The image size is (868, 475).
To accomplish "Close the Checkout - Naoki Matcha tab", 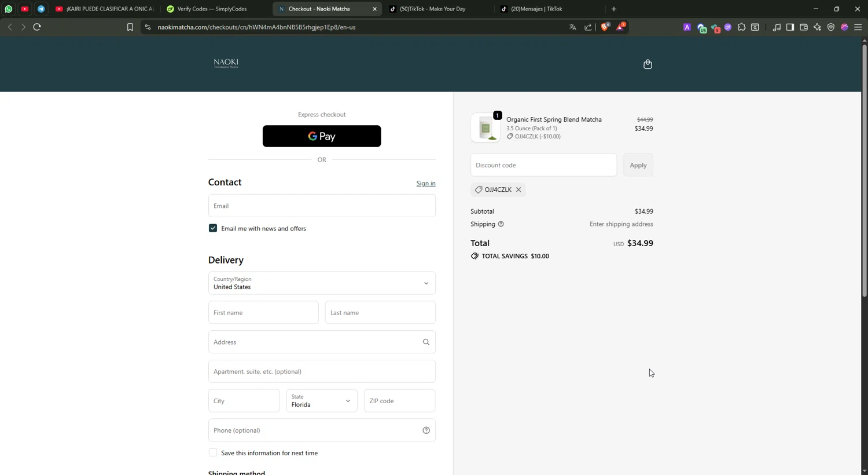I will pyautogui.click(x=374, y=9).
